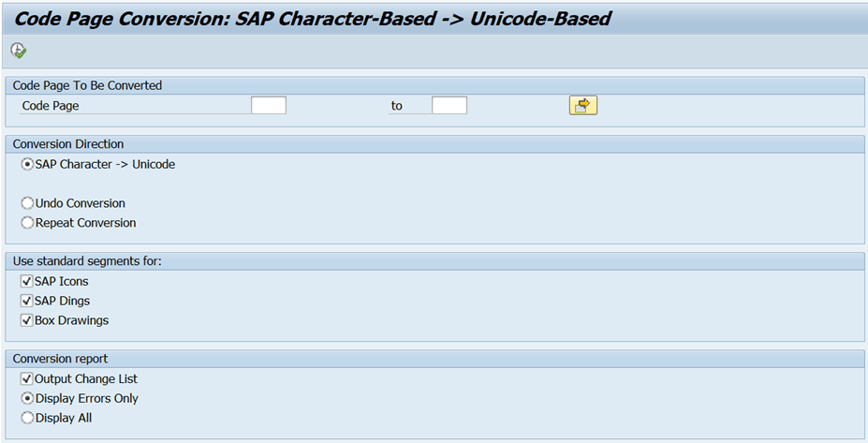Toggle the Output Change List checkbox

pyautogui.click(x=26, y=378)
